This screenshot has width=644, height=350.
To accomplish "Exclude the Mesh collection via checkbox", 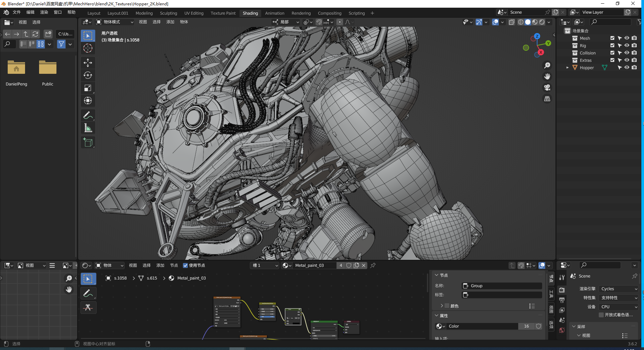I will pos(612,38).
